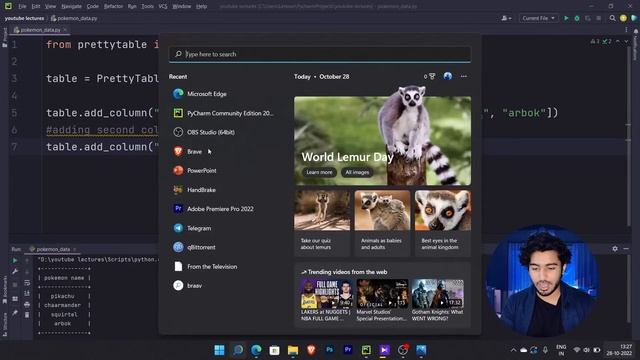Open the ENG IN language indicator
This screenshot has width=640, height=360.
[561, 350]
